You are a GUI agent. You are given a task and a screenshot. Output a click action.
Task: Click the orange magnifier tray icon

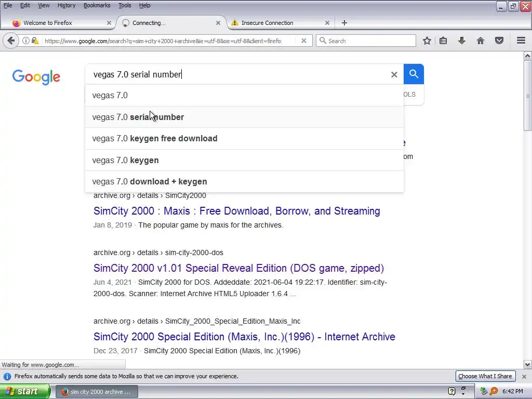pyautogui.click(x=494, y=391)
